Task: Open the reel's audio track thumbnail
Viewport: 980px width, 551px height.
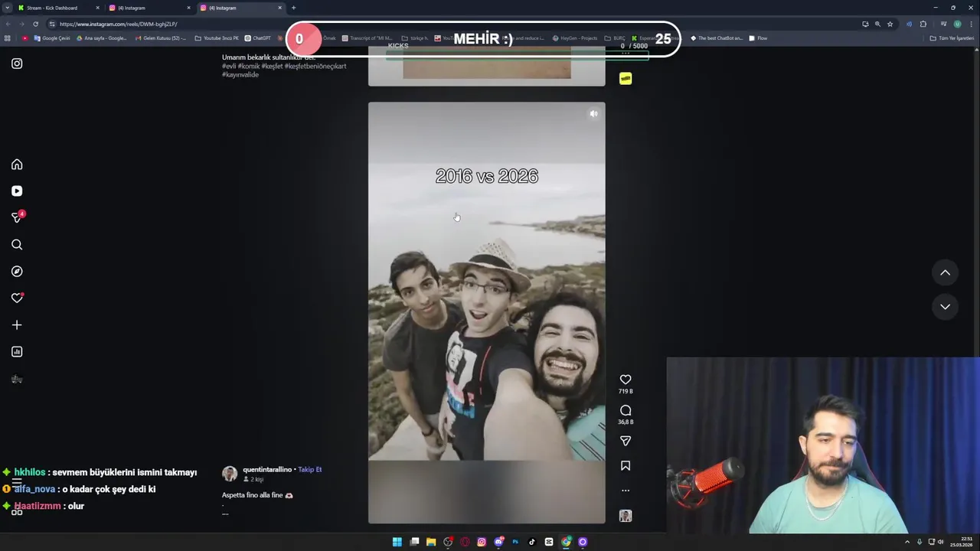Action: 626,516
